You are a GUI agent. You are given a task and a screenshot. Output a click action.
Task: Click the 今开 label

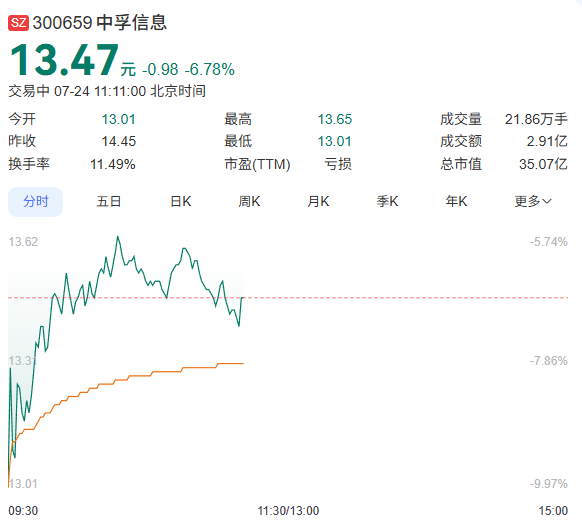tap(22, 120)
